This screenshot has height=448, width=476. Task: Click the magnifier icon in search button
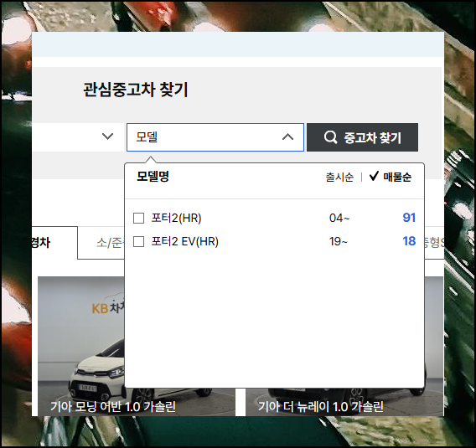coord(330,137)
